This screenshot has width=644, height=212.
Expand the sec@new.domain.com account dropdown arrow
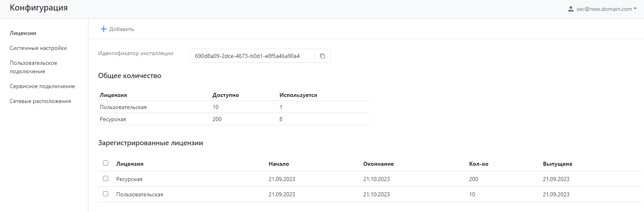point(635,9)
